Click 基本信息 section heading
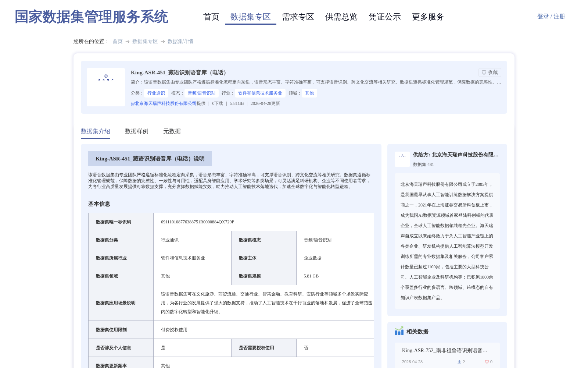 click(99, 204)
